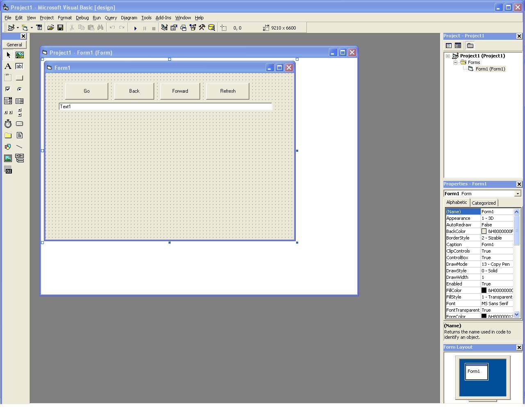525x420 pixels.
Task: Click View Code in Project panel
Action: [449, 46]
